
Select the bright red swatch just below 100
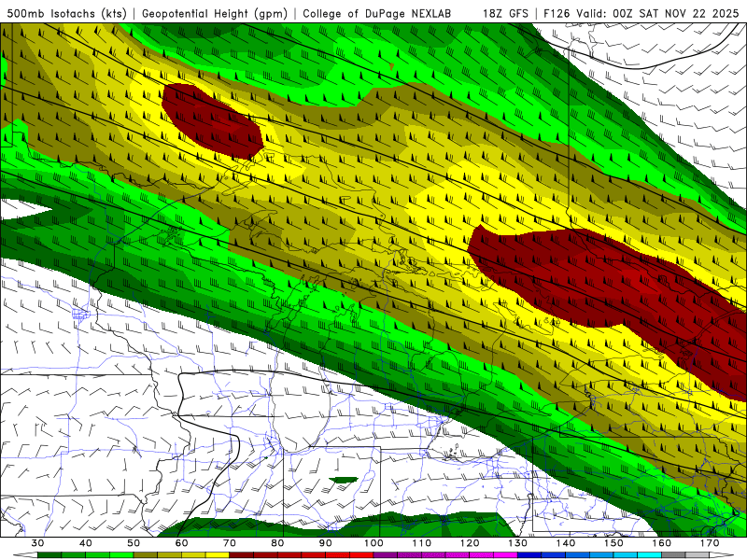pyautogui.click(x=361, y=555)
